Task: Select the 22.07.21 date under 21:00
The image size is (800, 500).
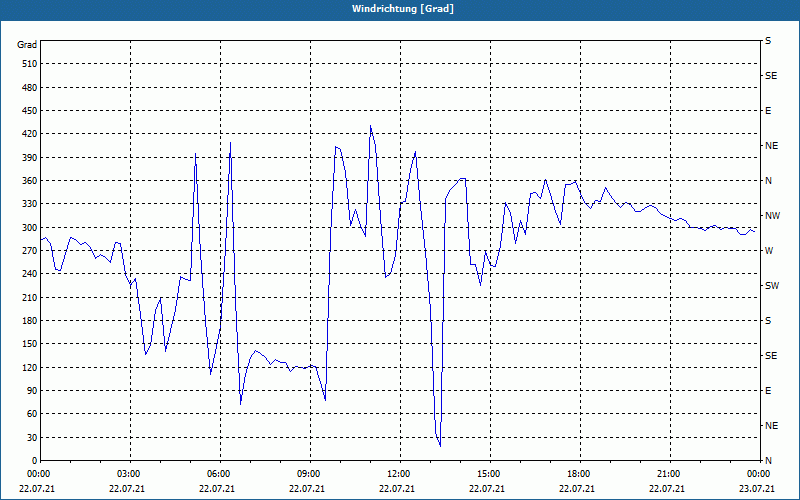Action: point(668,489)
